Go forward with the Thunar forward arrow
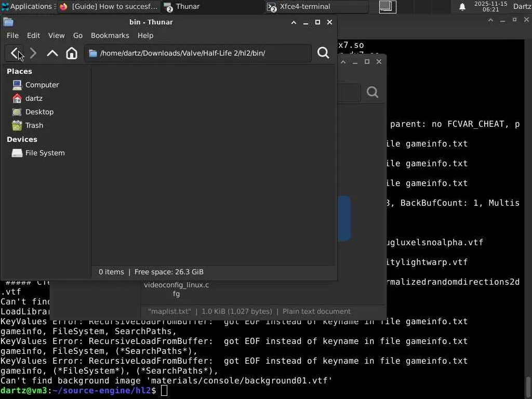 click(x=33, y=54)
